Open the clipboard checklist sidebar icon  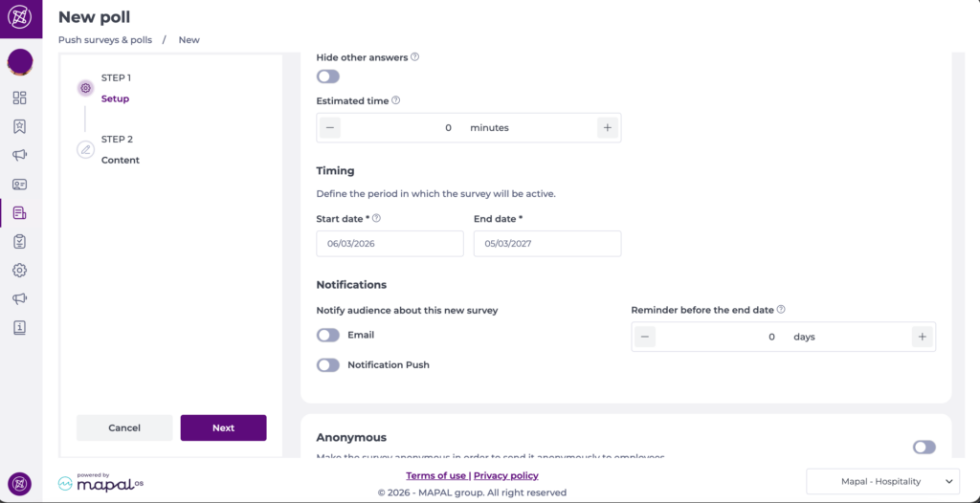click(x=20, y=241)
